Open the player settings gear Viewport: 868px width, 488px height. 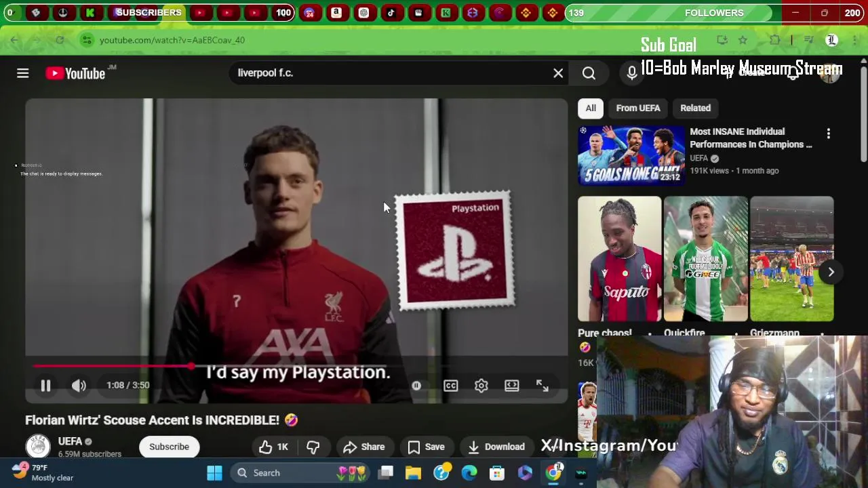click(x=481, y=385)
